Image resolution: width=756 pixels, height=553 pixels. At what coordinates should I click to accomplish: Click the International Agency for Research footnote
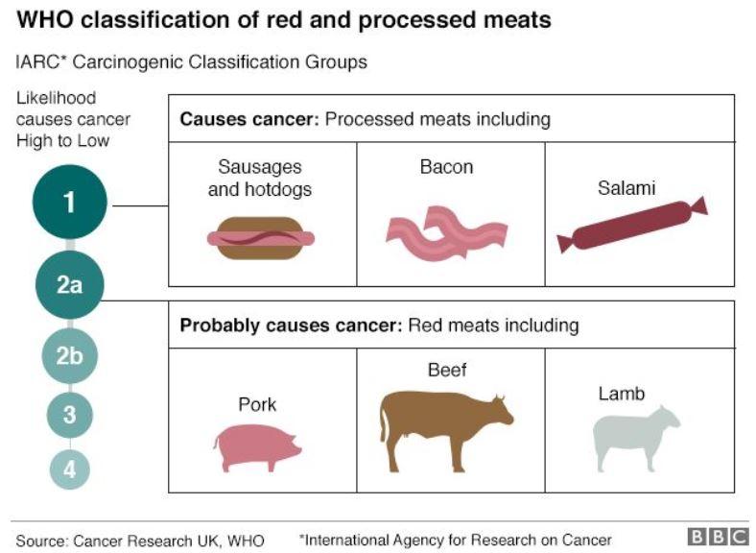click(455, 540)
